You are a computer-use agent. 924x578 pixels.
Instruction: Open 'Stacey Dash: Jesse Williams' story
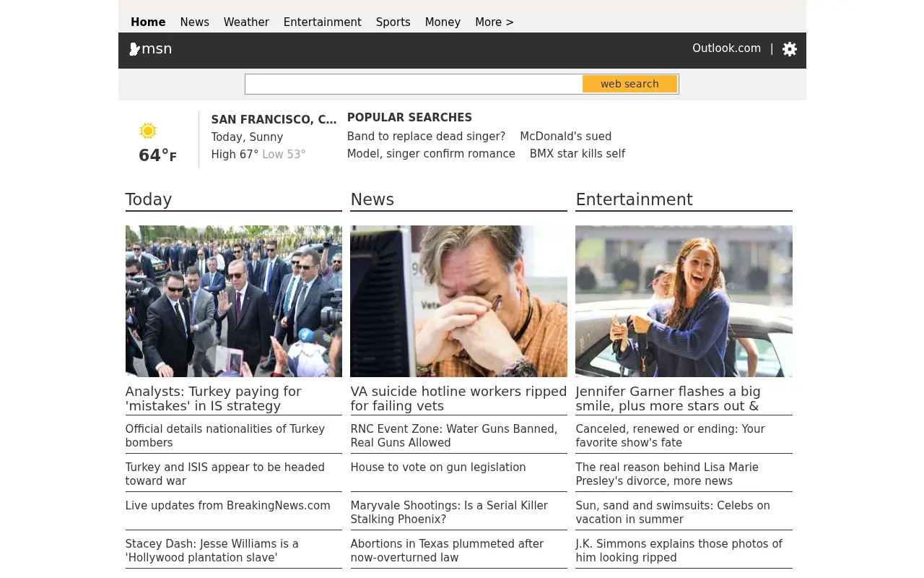pos(212,551)
